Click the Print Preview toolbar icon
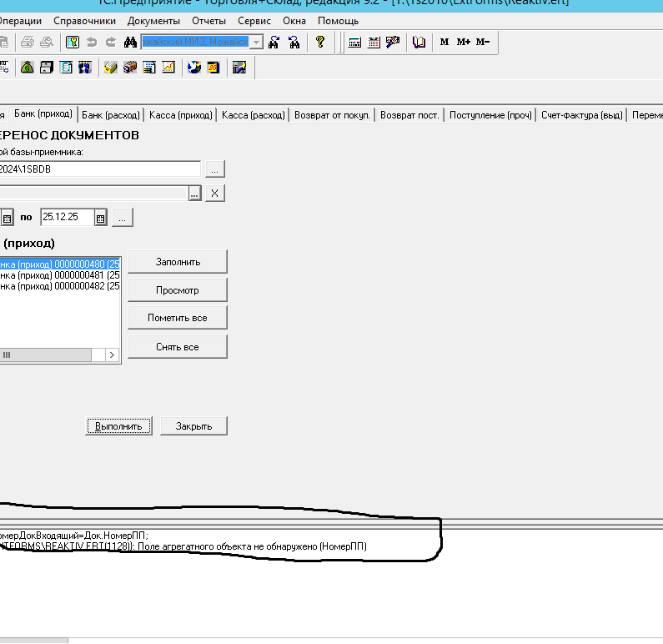Screen dimensions: 663x644 tap(47, 42)
